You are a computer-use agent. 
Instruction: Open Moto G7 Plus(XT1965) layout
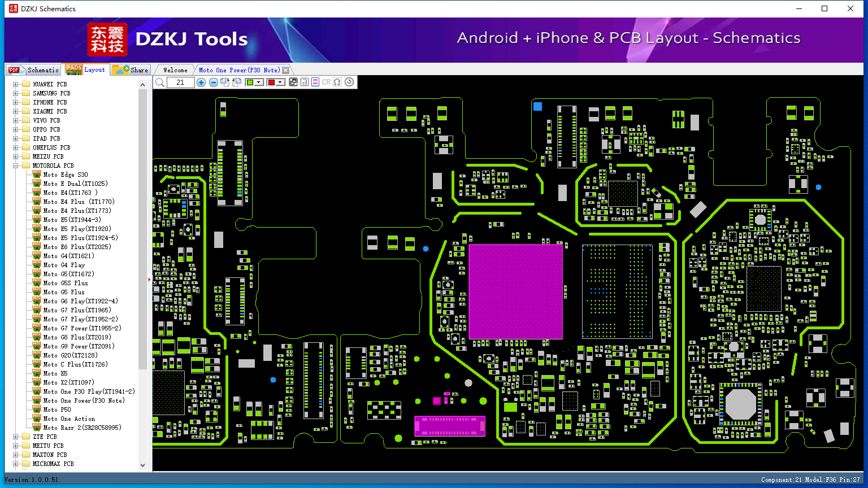tap(77, 310)
